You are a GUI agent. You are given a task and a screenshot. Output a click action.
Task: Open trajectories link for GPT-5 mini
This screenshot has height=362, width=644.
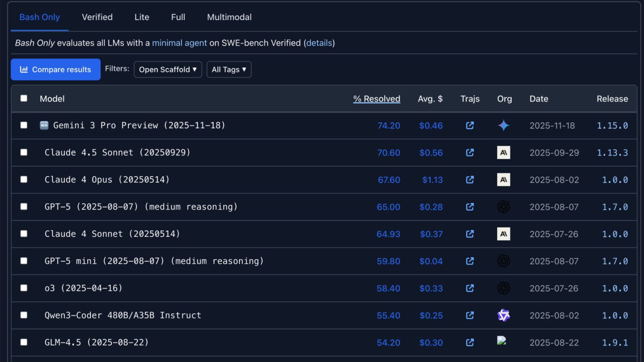[x=470, y=261]
